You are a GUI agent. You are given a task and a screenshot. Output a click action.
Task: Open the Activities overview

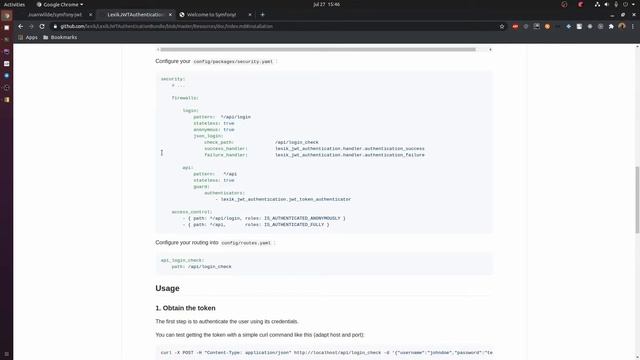pyautogui.click(x=14, y=4)
